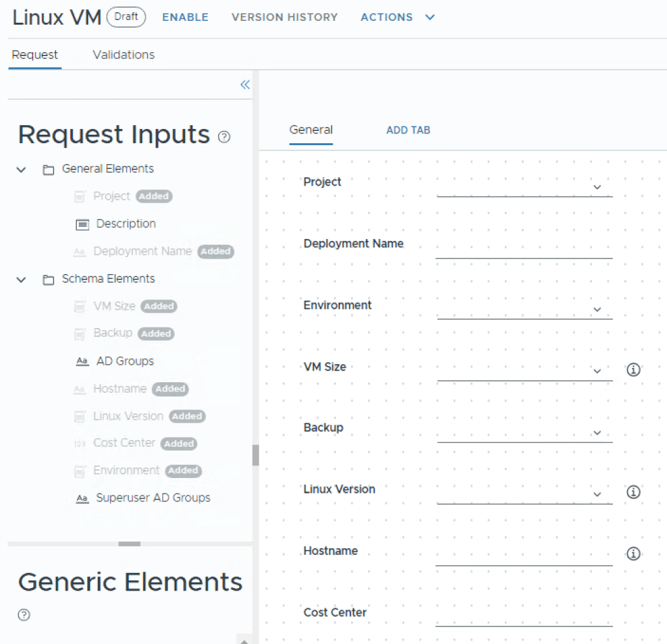Click the help icon beside Request Inputs
The height and width of the screenshot is (644, 667).
pyautogui.click(x=224, y=137)
